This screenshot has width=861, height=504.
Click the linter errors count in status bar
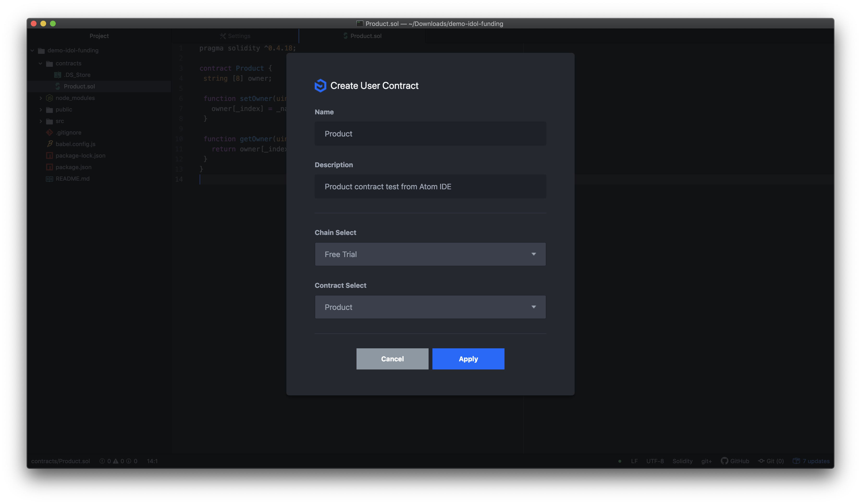tap(105, 461)
